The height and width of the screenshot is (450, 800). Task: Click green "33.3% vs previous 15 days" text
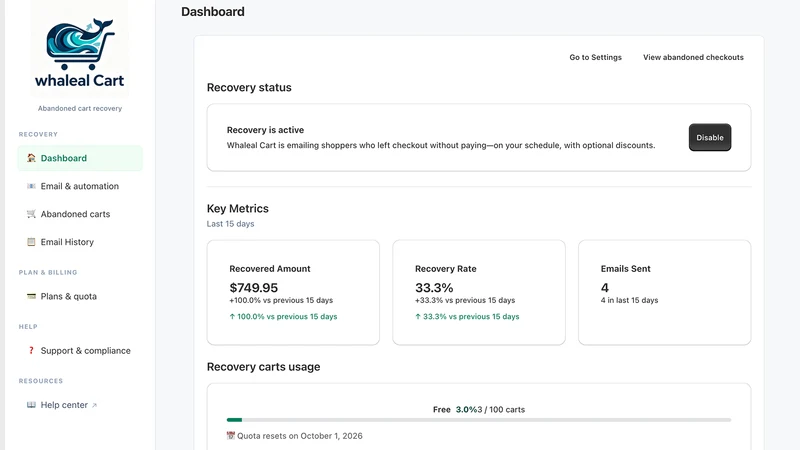click(x=471, y=316)
